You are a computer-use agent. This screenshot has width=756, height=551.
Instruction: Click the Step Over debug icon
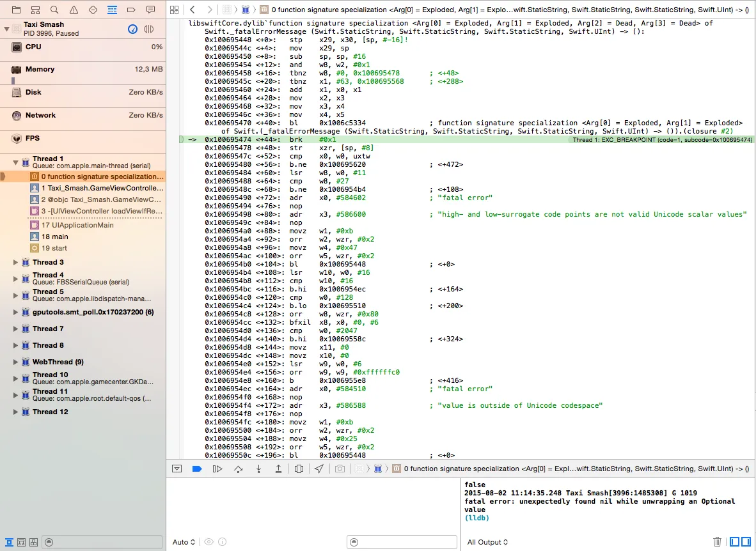(239, 469)
